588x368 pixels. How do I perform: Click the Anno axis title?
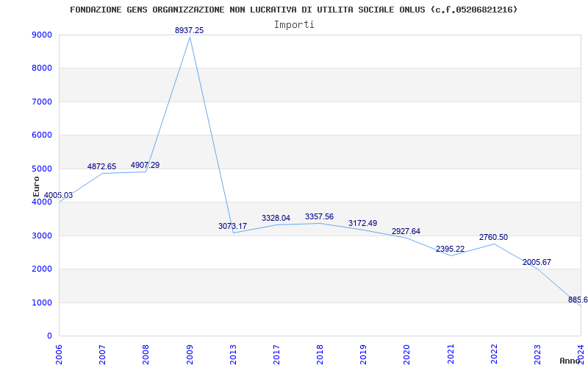[x=570, y=361]
